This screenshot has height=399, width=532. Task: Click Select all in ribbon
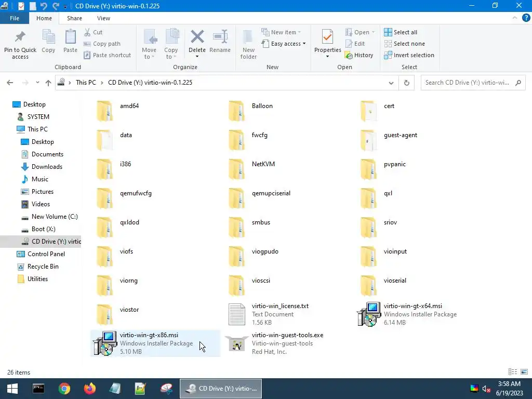click(x=401, y=32)
